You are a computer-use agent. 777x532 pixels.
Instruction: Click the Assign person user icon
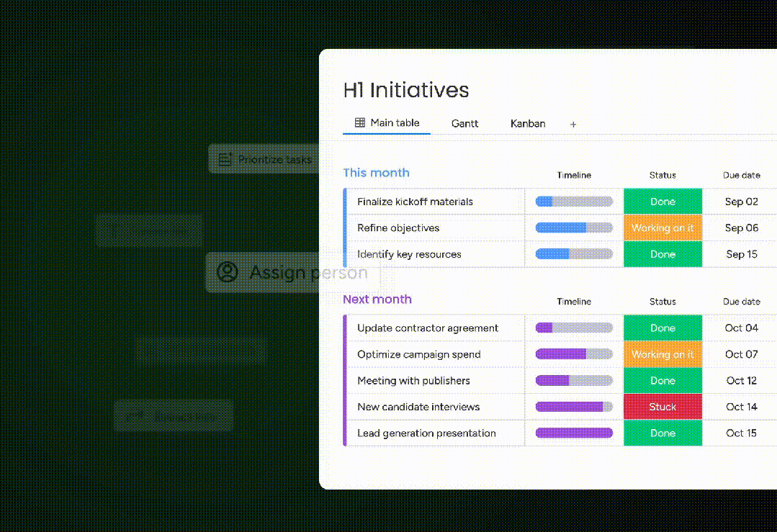[228, 273]
